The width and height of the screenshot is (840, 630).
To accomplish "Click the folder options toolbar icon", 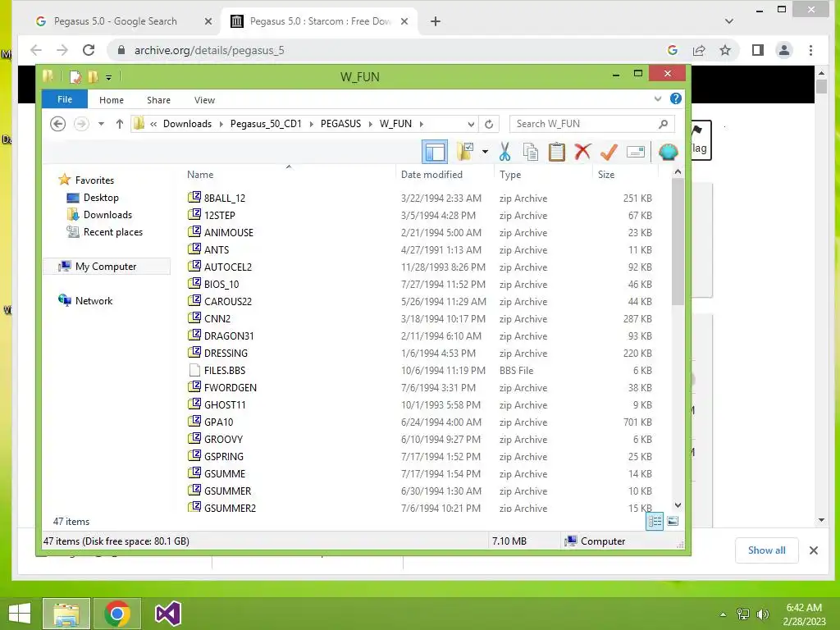I will [465, 152].
